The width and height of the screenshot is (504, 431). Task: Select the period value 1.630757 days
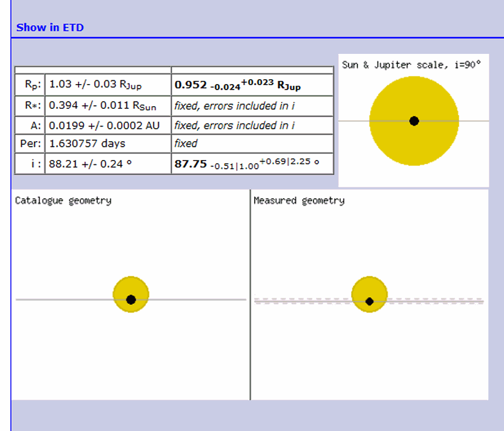tap(87, 144)
